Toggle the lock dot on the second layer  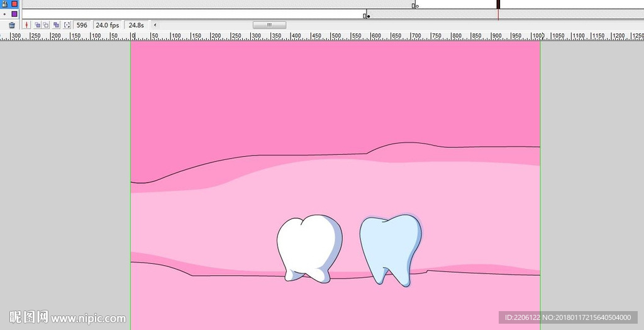point(4,14)
